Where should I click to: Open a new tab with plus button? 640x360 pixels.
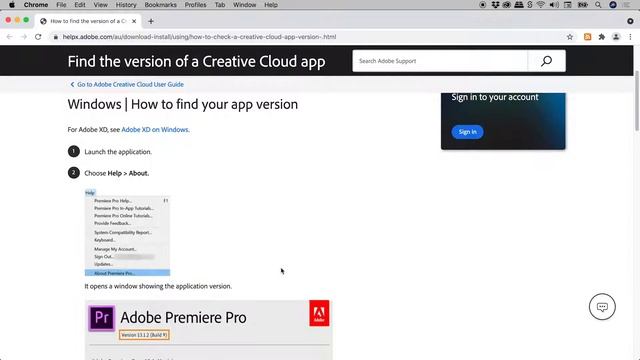click(151, 21)
